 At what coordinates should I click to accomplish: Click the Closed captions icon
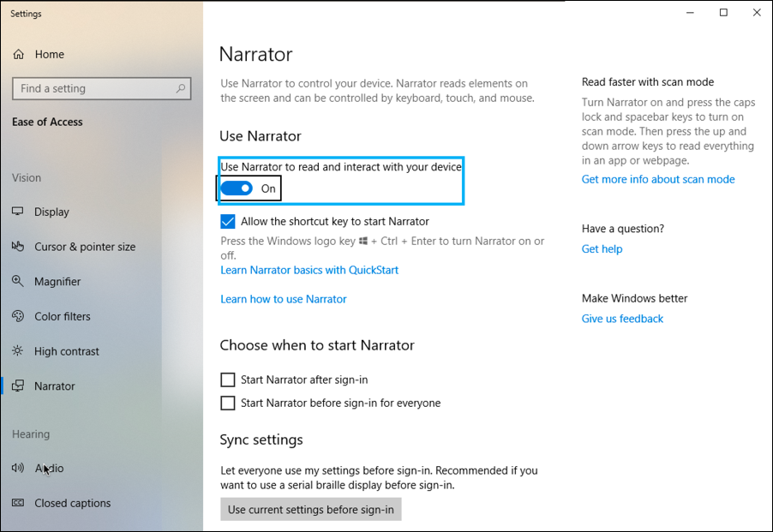18,503
